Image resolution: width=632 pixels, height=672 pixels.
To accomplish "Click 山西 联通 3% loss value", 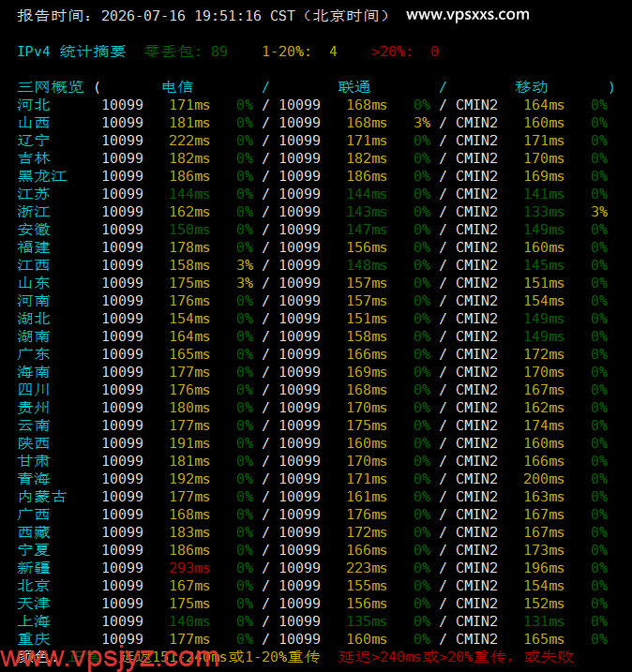I will 422,123.
